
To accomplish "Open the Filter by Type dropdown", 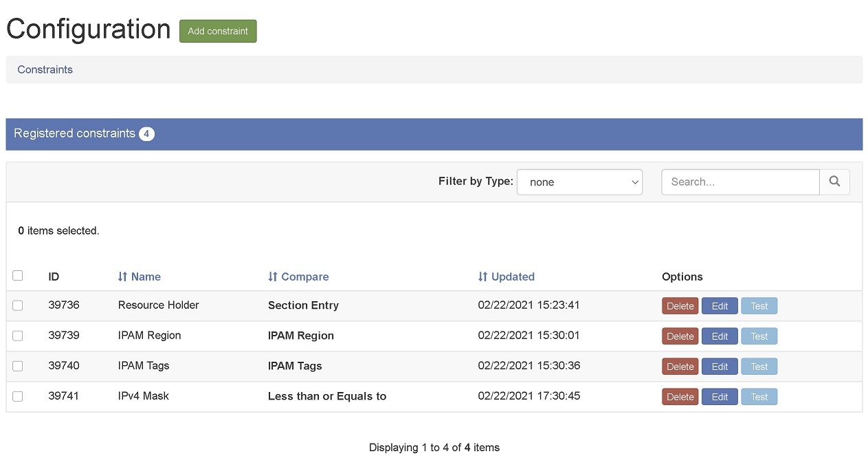I will 579,182.
